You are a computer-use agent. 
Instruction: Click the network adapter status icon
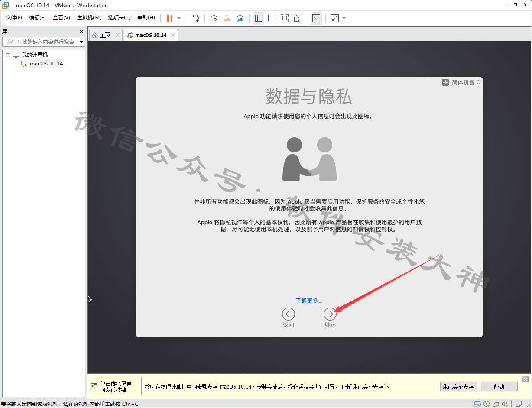pos(496,404)
